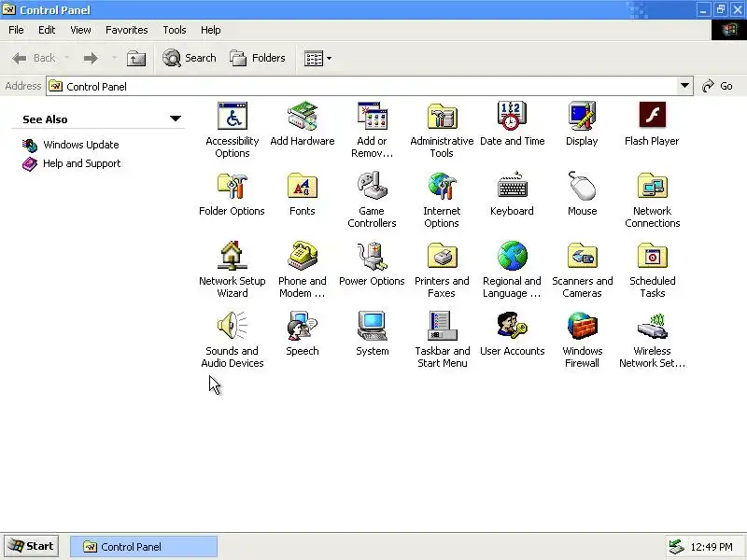Open Power Options icon
The height and width of the screenshot is (560, 747).
pos(372,256)
